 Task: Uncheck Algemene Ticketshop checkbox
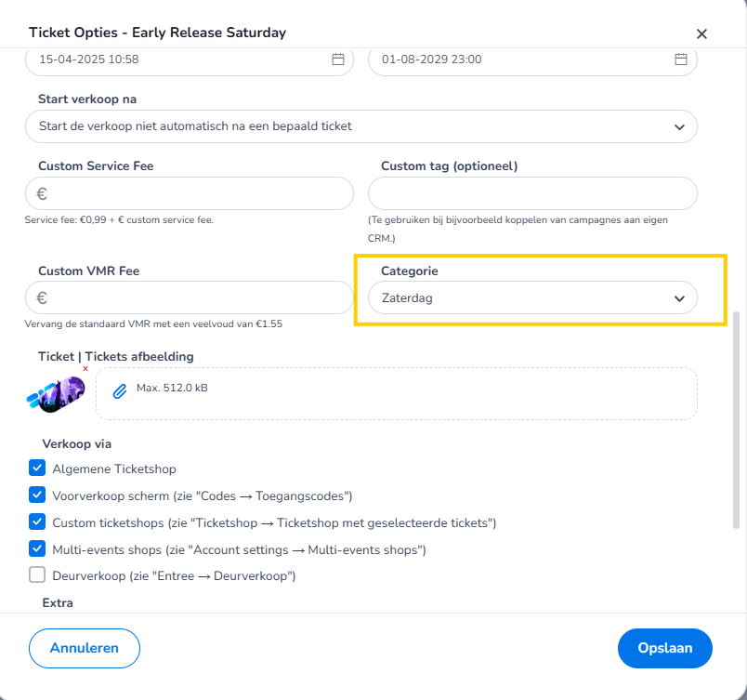pyautogui.click(x=37, y=469)
